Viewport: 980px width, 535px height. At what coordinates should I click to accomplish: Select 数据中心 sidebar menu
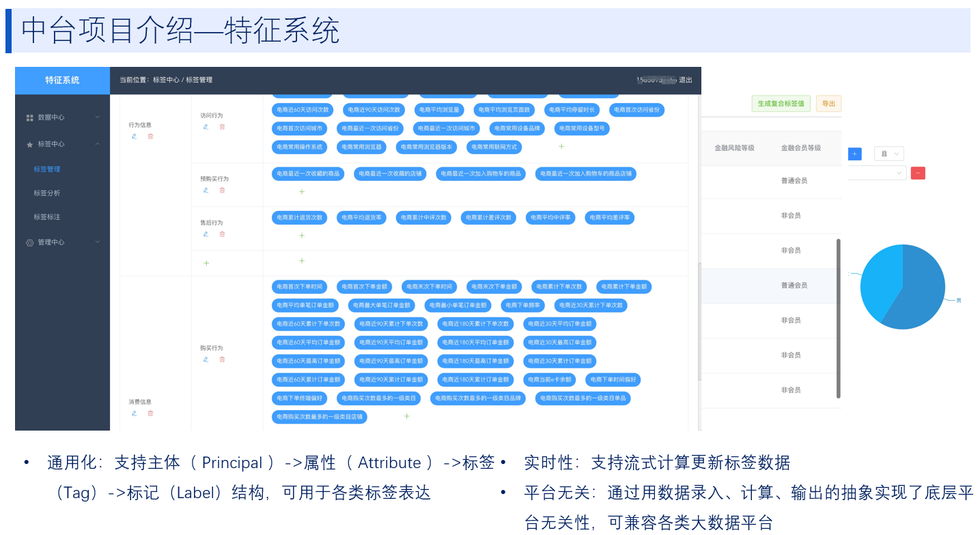(x=62, y=117)
